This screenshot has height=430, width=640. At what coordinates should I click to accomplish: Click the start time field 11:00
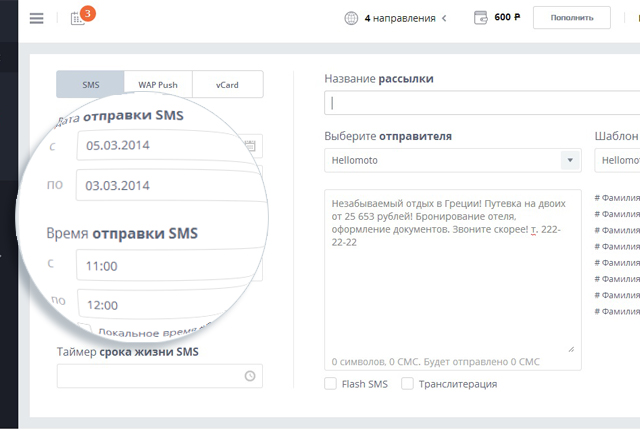coord(168,266)
